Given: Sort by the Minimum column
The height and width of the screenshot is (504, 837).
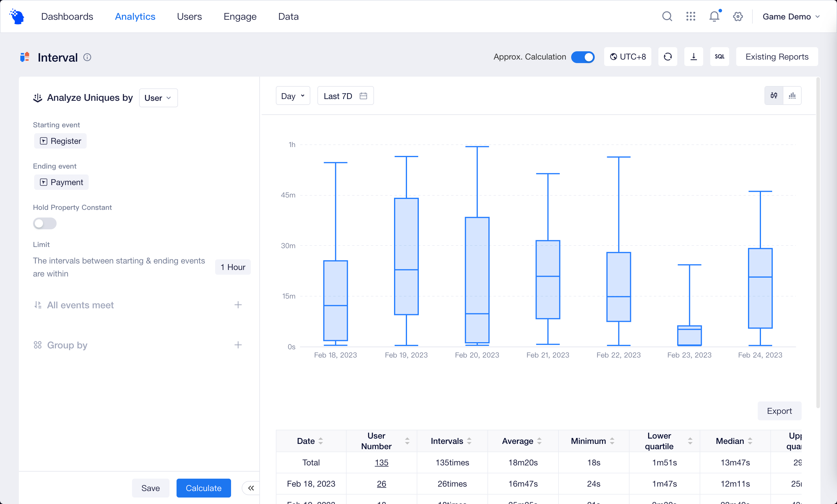Looking at the screenshot, I should tap(612, 441).
